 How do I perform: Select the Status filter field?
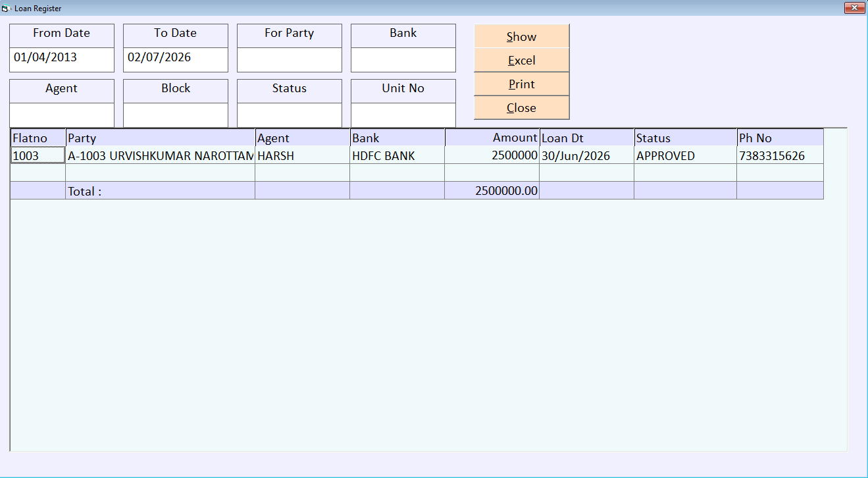point(290,115)
